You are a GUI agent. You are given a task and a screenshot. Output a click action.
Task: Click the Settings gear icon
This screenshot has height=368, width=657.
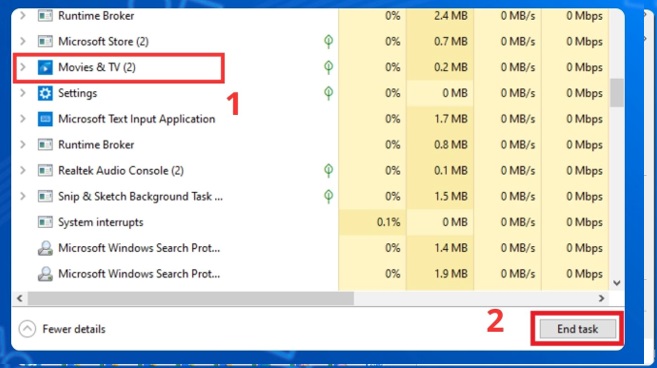tap(45, 93)
